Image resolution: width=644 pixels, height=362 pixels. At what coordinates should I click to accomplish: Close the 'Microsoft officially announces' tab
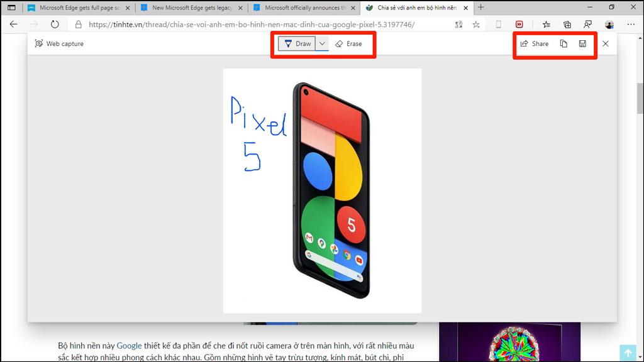click(353, 8)
